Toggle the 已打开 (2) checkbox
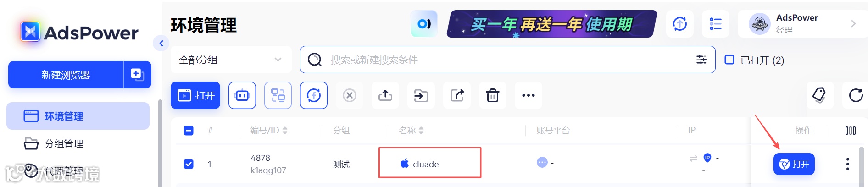 tap(729, 60)
